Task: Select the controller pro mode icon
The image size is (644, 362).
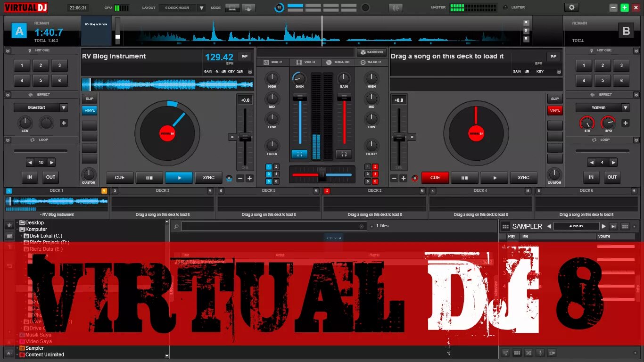Action: (248, 8)
